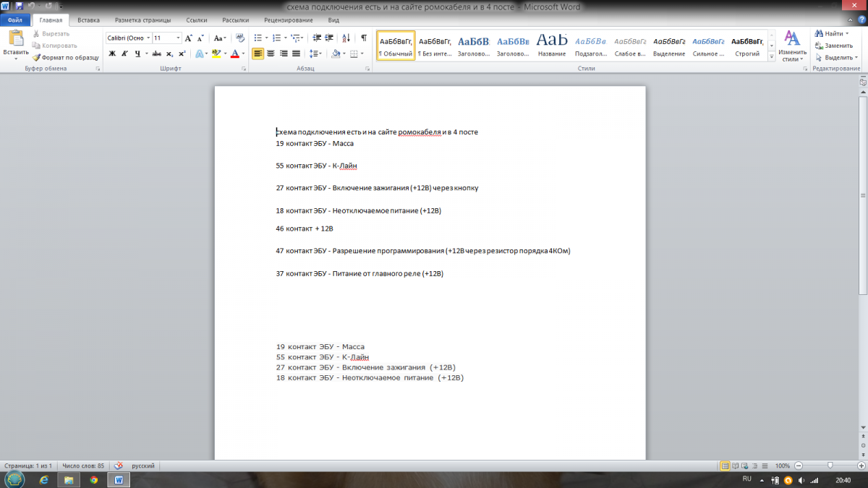Switch to the Ссылки (References) tab

pos(197,20)
